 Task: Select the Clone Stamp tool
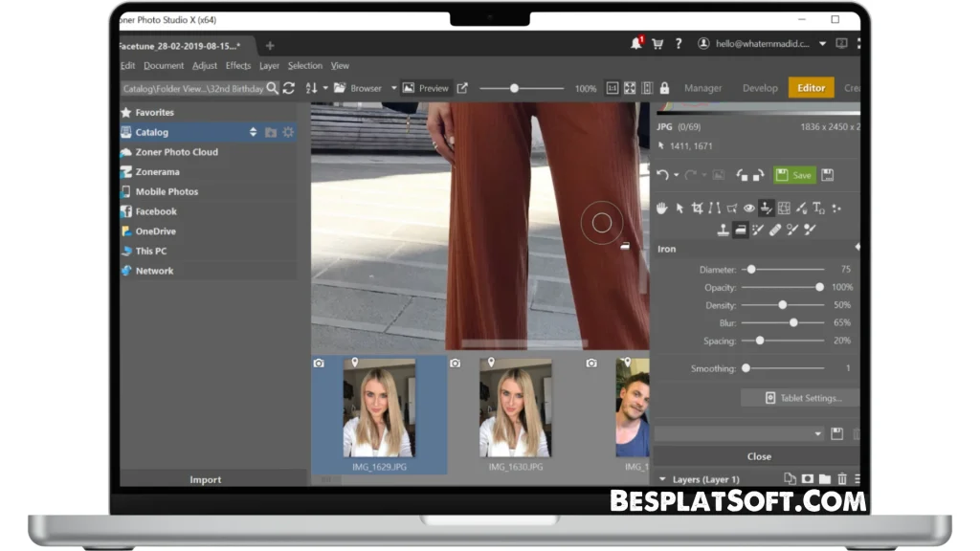(724, 230)
